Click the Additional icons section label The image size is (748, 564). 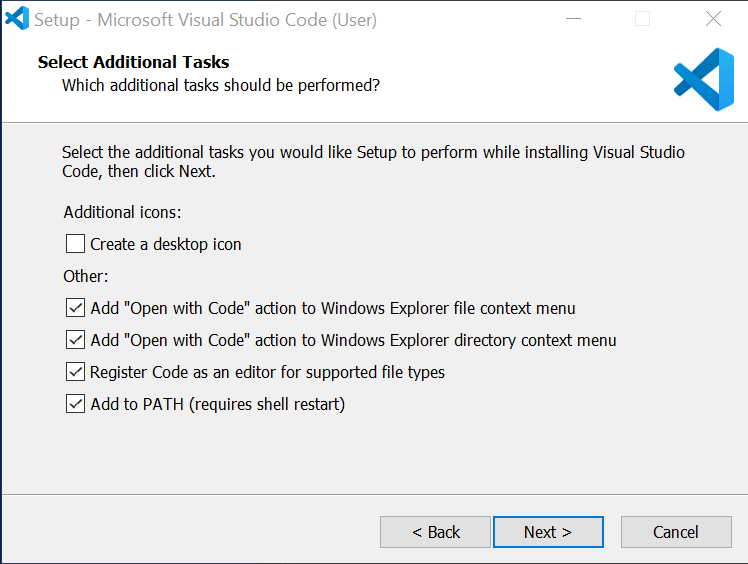[123, 212]
